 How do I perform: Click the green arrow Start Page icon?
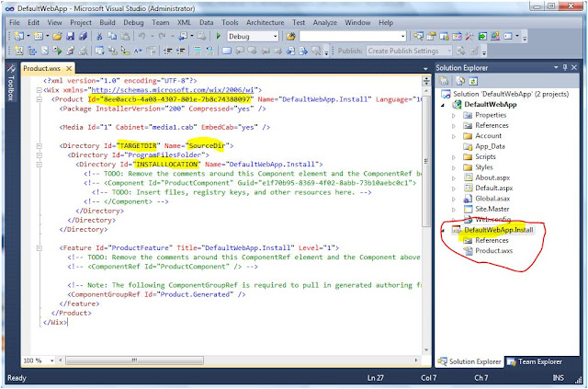point(482,37)
